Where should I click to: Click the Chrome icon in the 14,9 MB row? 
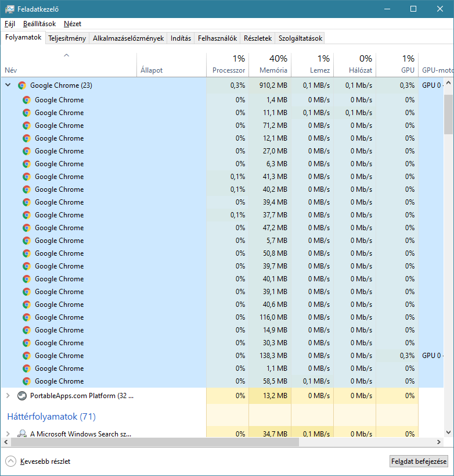pyautogui.click(x=27, y=330)
